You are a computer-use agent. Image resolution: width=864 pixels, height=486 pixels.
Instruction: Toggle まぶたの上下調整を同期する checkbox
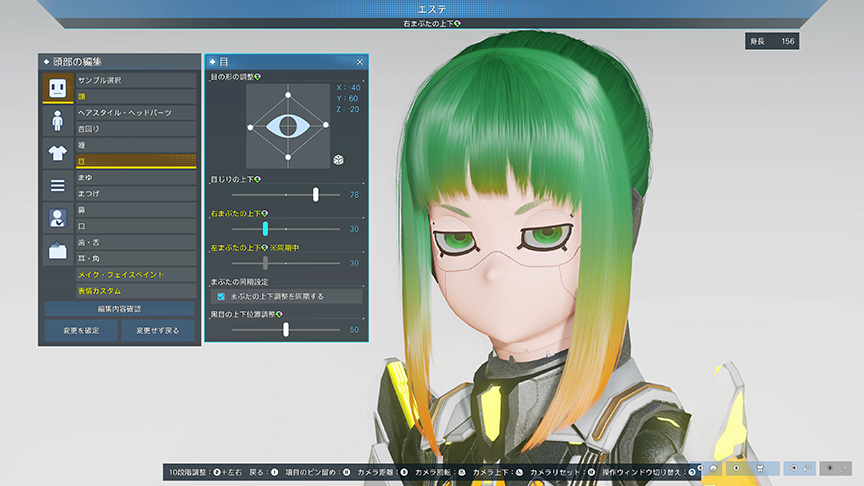point(221,296)
